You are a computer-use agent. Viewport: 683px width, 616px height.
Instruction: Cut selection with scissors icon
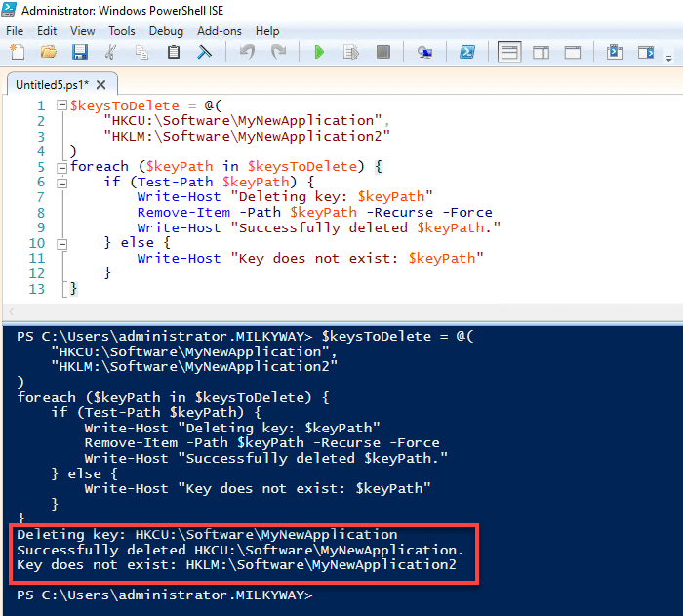point(110,53)
